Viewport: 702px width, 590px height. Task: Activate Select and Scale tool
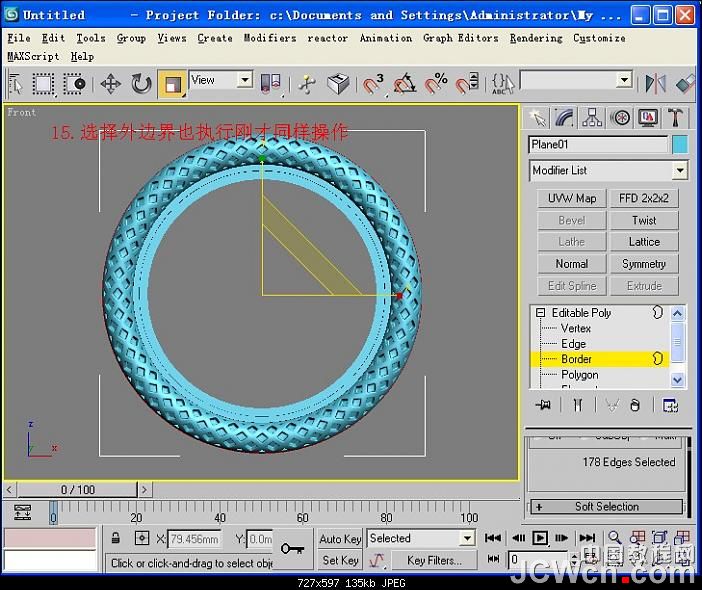point(172,84)
